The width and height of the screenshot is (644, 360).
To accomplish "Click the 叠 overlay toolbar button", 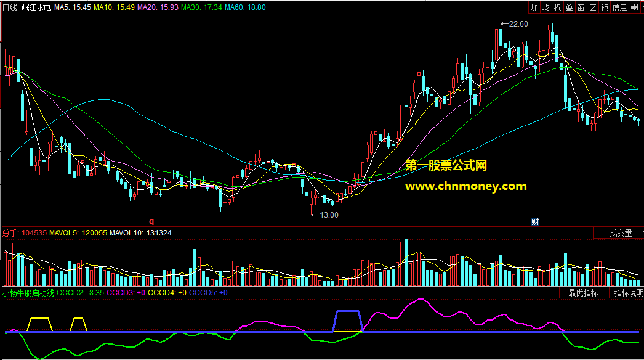I will pyautogui.click(x=570, y=7).
